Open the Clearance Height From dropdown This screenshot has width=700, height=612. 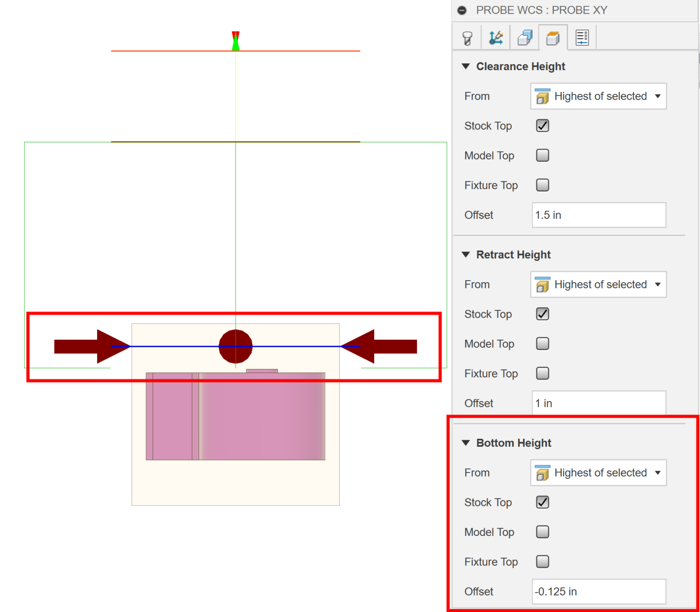(x=658, y=96)
